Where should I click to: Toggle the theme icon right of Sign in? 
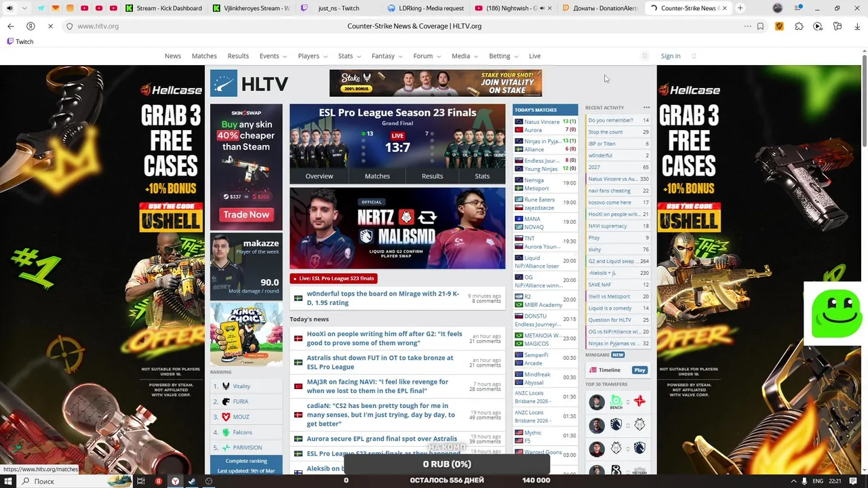coord(694,56)
